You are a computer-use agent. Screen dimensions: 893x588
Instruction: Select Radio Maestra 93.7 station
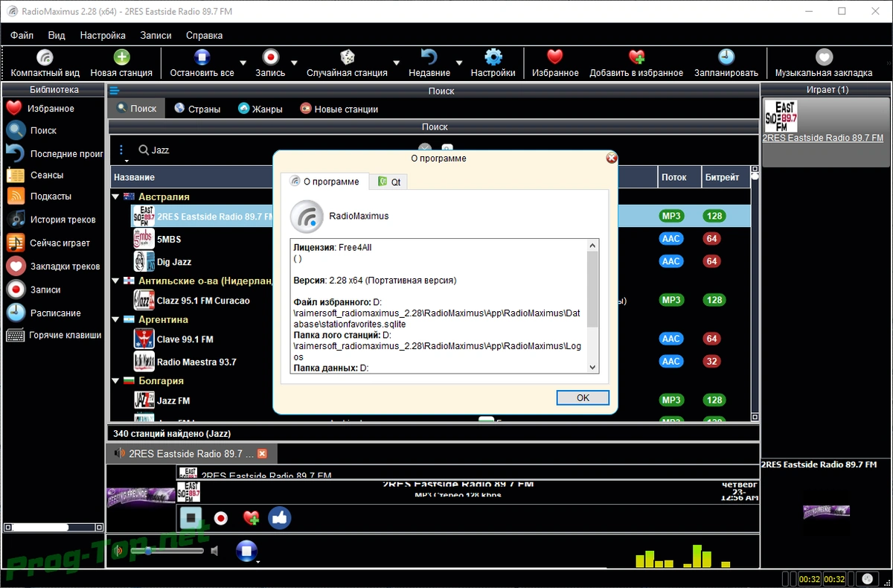[x=196, y=362]
